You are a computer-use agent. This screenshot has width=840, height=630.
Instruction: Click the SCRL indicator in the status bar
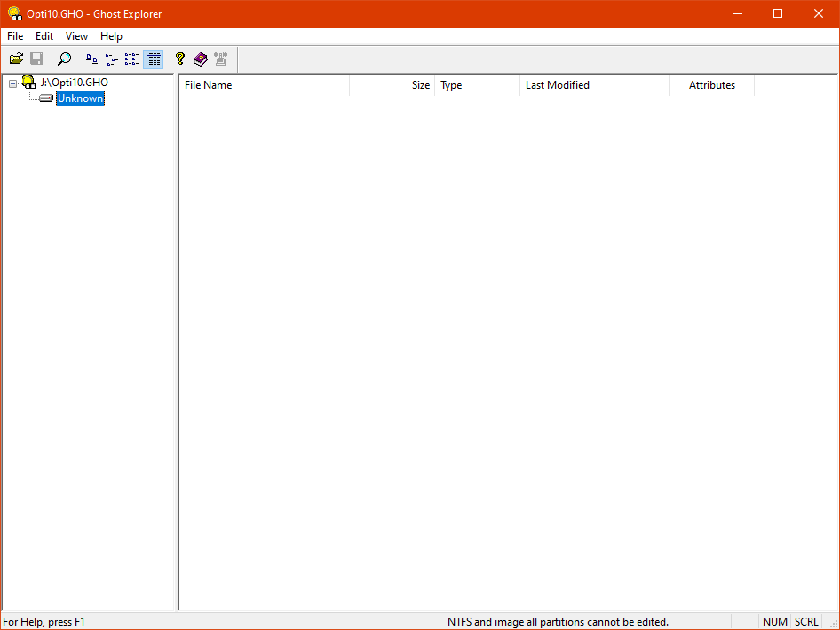[806, 622]
